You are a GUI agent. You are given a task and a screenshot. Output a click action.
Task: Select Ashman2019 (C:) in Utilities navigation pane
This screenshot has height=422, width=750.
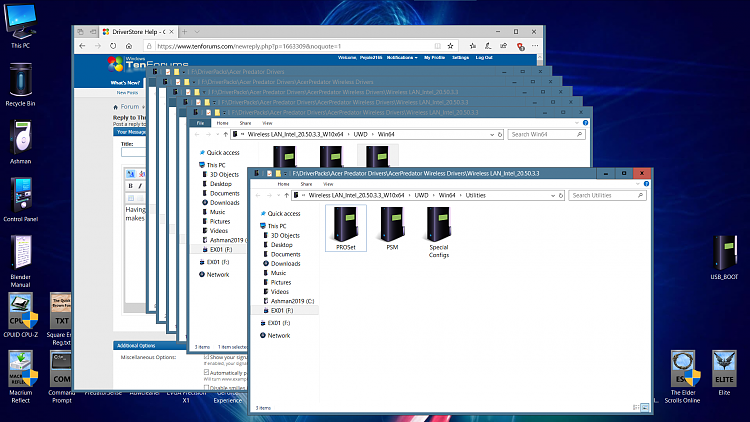pyautogui.click(x=292, y=301)
